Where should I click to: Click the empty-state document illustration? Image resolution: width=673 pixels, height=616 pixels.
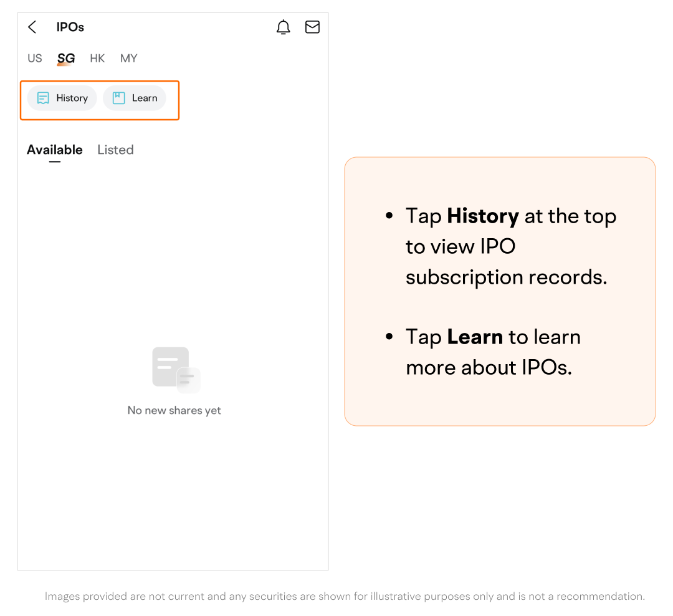coord(176,370)
